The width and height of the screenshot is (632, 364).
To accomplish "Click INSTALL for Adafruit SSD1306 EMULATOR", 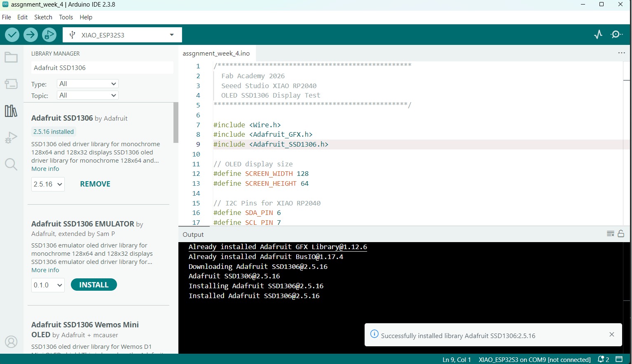I will pyautogui.click(x=94, y=285).
